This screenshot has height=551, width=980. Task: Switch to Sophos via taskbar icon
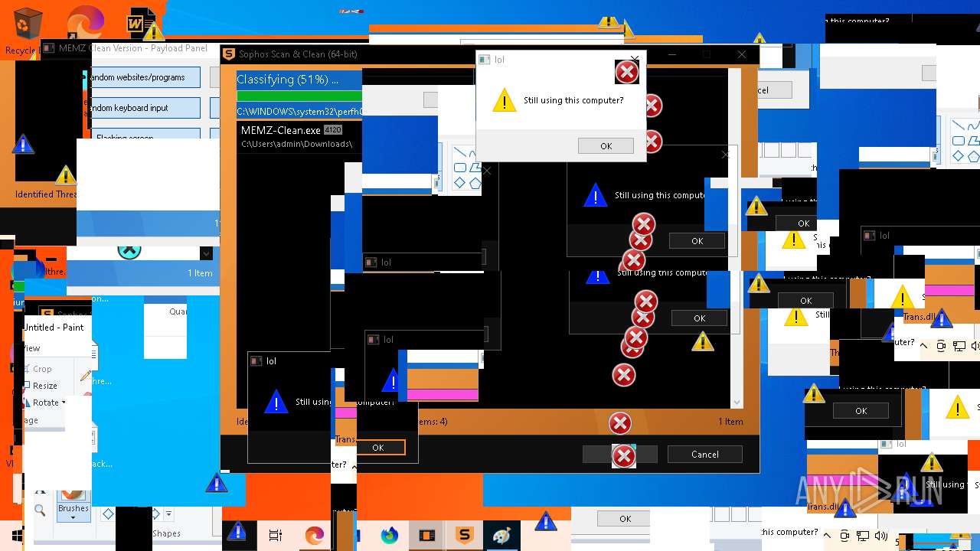pos(464,536)
